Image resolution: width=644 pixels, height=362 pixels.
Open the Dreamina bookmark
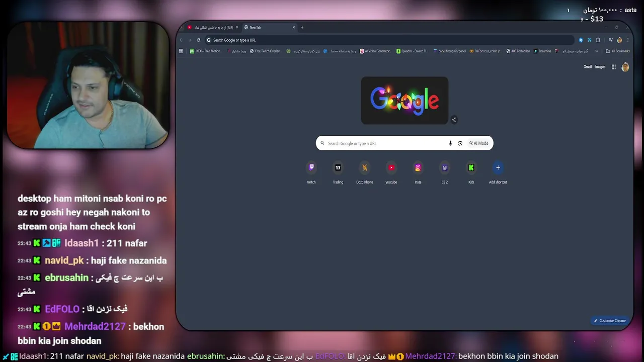542,51
